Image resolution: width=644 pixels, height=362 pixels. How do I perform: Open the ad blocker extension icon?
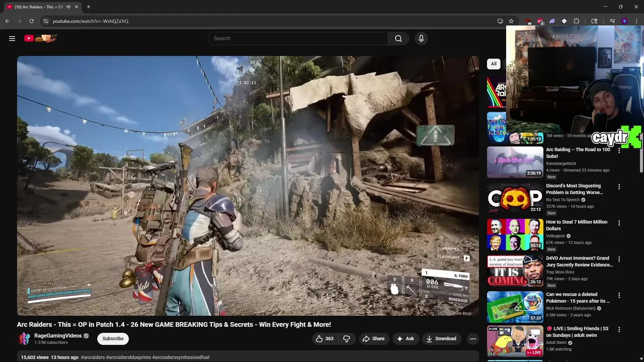tap(540, 21)
